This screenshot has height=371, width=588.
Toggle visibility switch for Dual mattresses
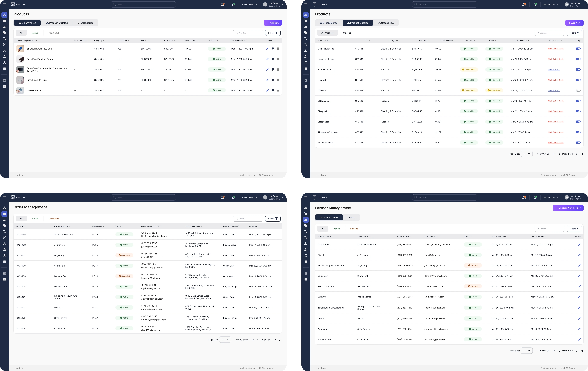578,49
